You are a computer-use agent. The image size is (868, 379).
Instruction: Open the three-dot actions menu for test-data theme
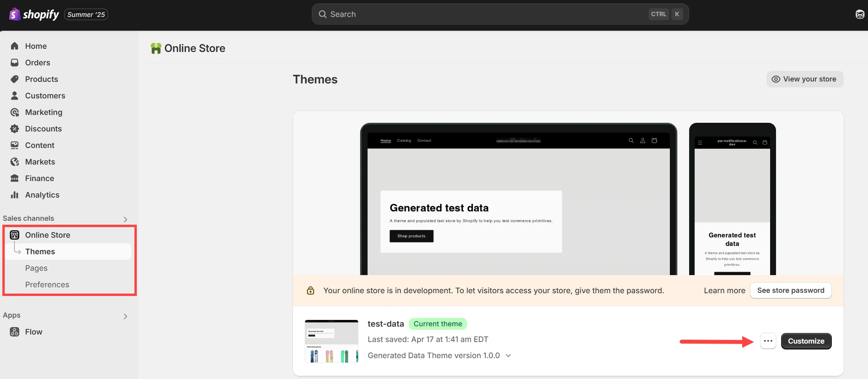coord(768,341)
